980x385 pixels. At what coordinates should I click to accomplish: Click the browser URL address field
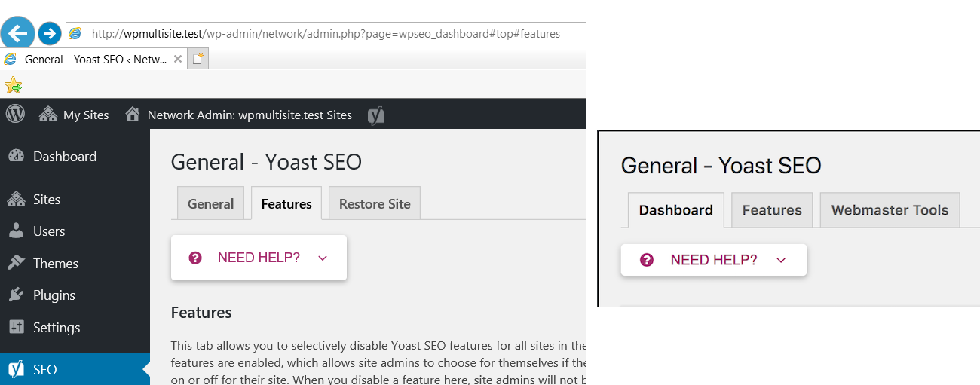326,33
